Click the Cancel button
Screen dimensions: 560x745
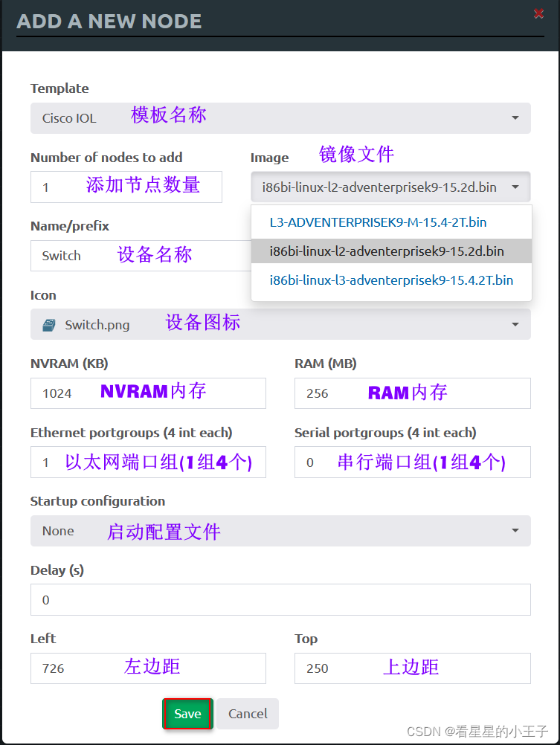[x=248, y=714]
